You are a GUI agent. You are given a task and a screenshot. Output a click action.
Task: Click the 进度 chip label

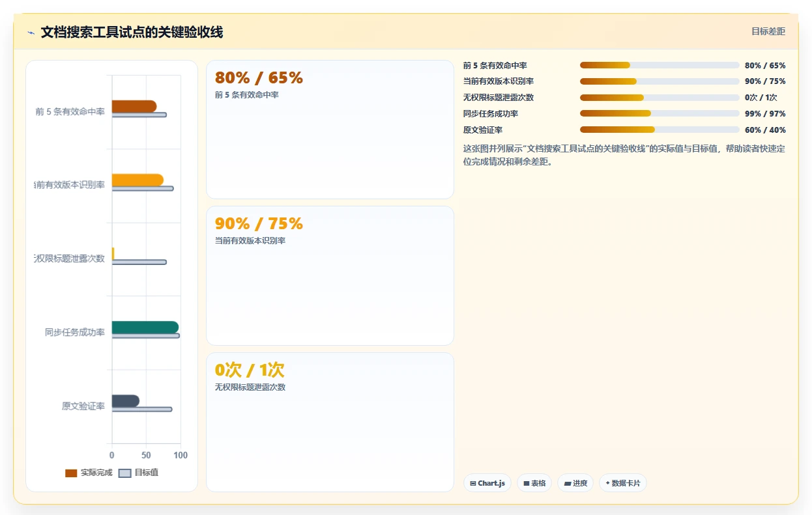580,483
